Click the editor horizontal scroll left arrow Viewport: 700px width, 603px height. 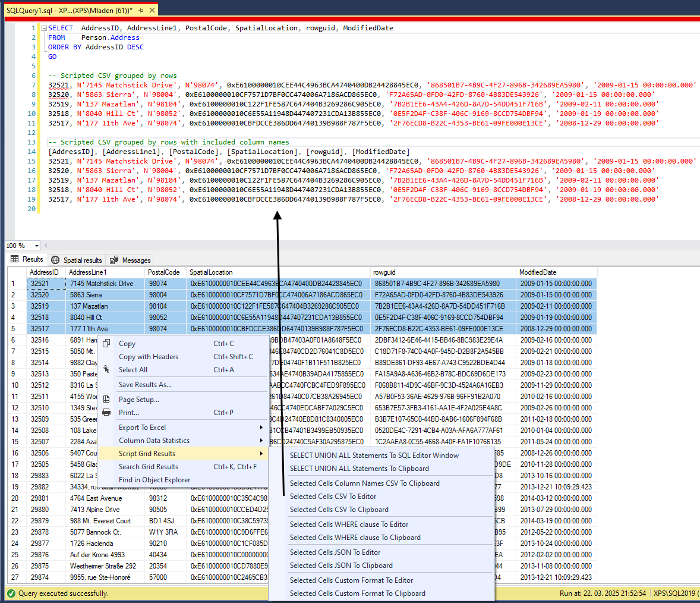tap(46, 245)
